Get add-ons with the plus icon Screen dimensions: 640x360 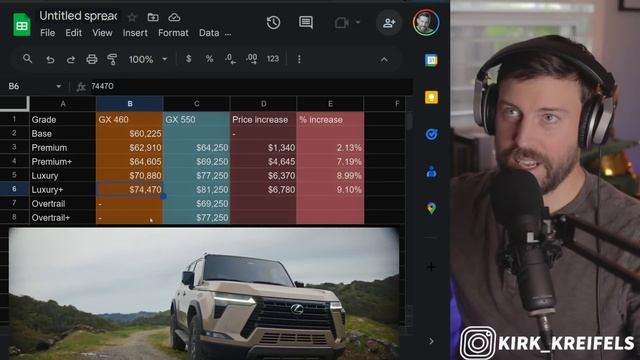(431, 267)
